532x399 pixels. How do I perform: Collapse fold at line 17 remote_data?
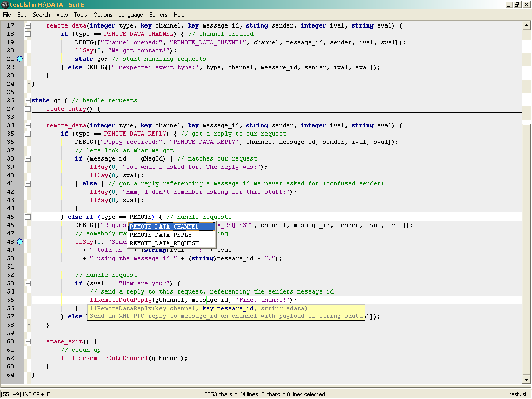click(28, 26)
